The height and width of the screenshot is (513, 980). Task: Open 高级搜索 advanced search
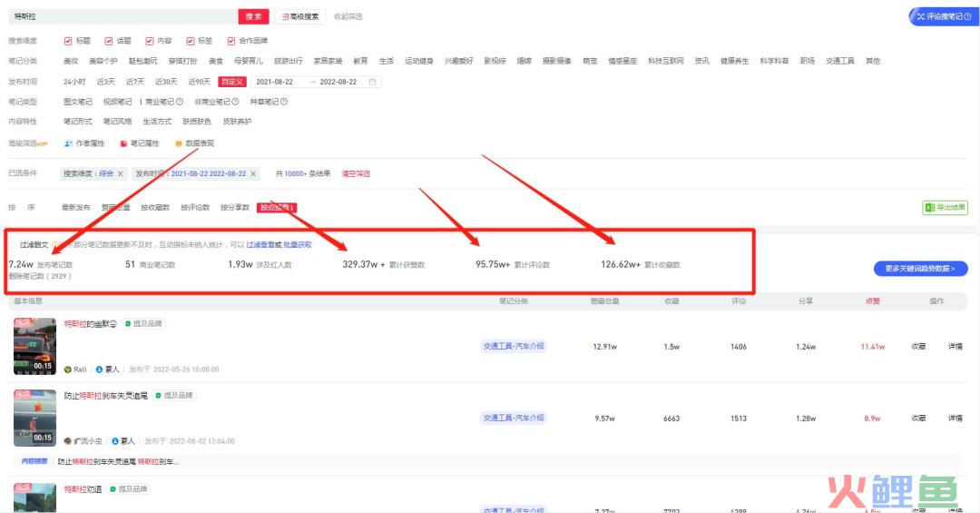[300, 16]
